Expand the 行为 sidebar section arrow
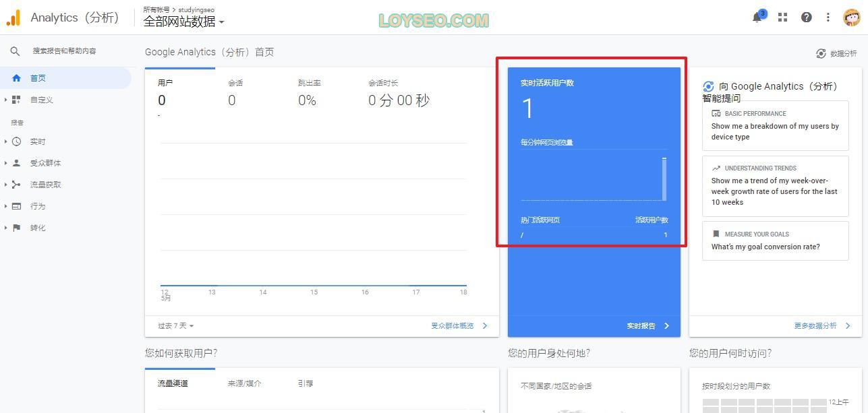Screen dimensions: 868x413 point(5,206)
